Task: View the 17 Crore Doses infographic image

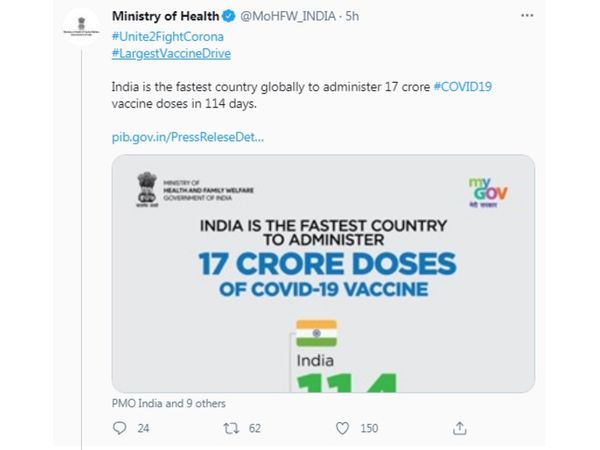Action: pyautogui.click(x=323, y=273)
